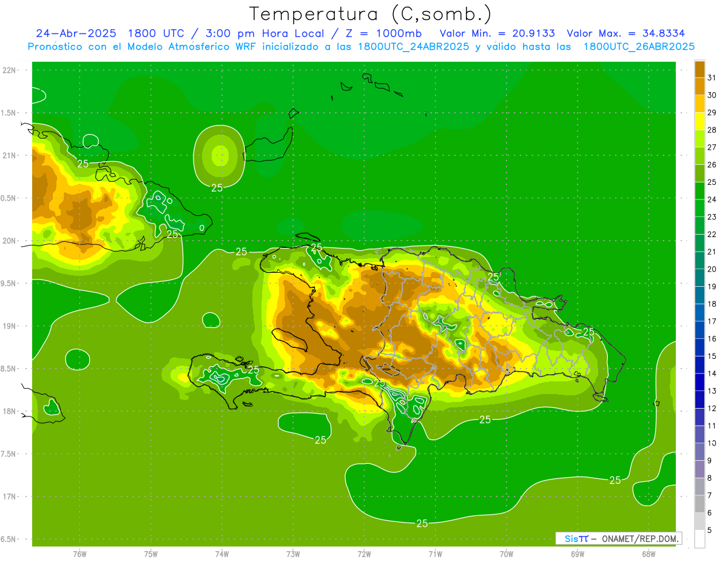The image size is (728, 562).
Task: Click legend swatch between 19 and 20
Action: point(699,278)
